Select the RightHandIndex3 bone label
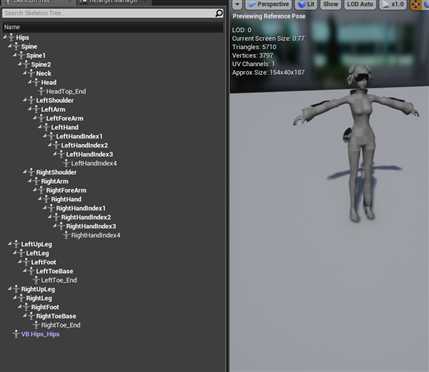 click(91, 226)
